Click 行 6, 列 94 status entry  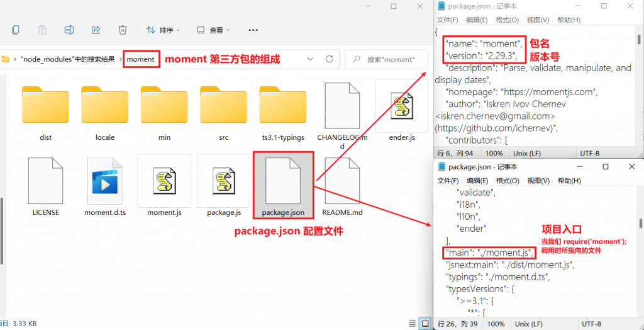pos(455,154)
